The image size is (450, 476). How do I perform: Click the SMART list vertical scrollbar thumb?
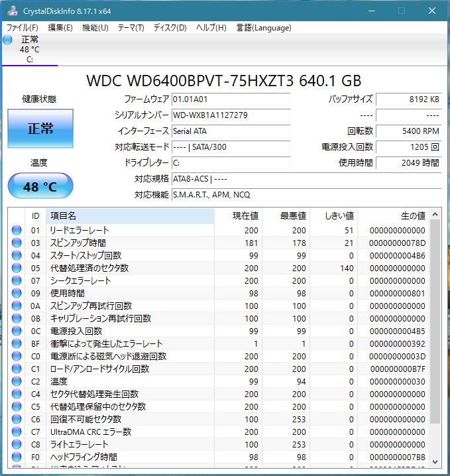(435, 322)
